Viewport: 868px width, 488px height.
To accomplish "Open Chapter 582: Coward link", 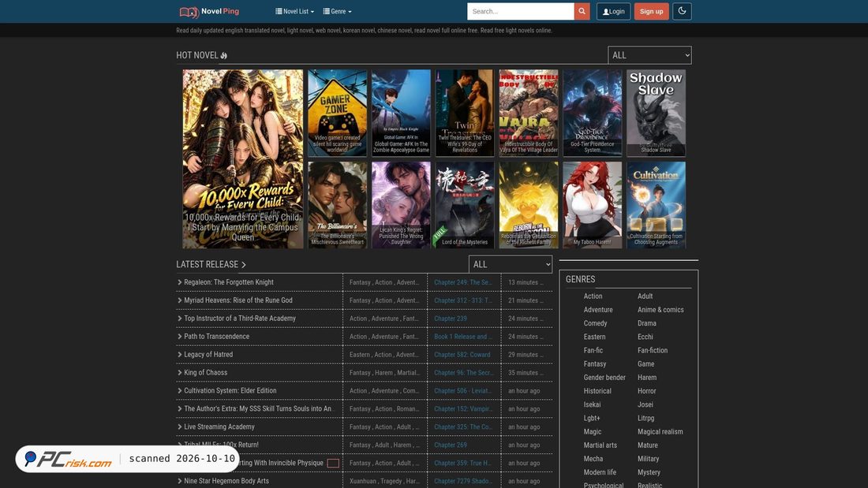I will 462,355.
